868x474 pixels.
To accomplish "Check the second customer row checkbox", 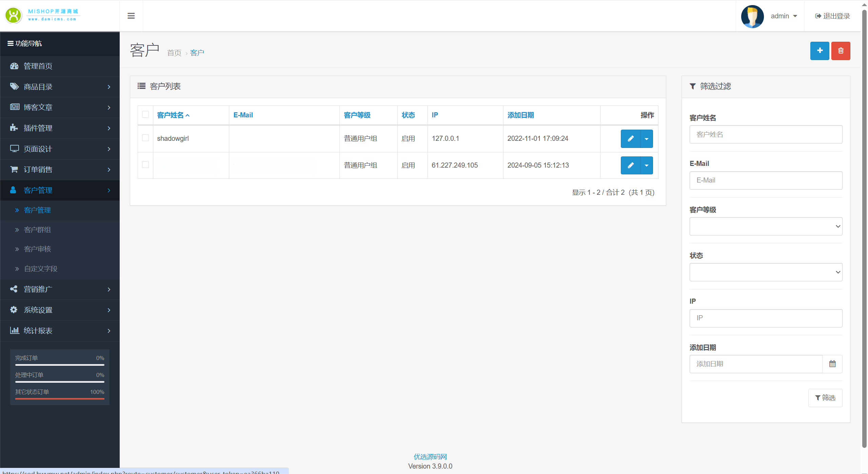I will (145, 165).
